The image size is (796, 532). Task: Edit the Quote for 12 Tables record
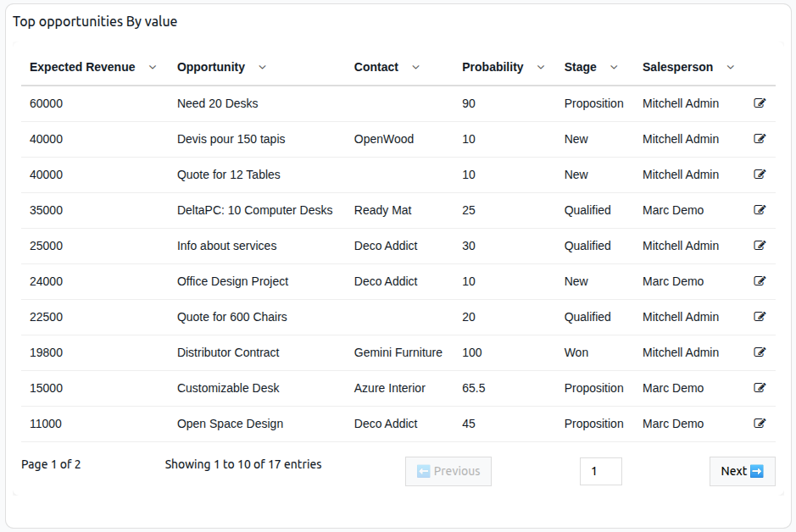click(760, 175)
